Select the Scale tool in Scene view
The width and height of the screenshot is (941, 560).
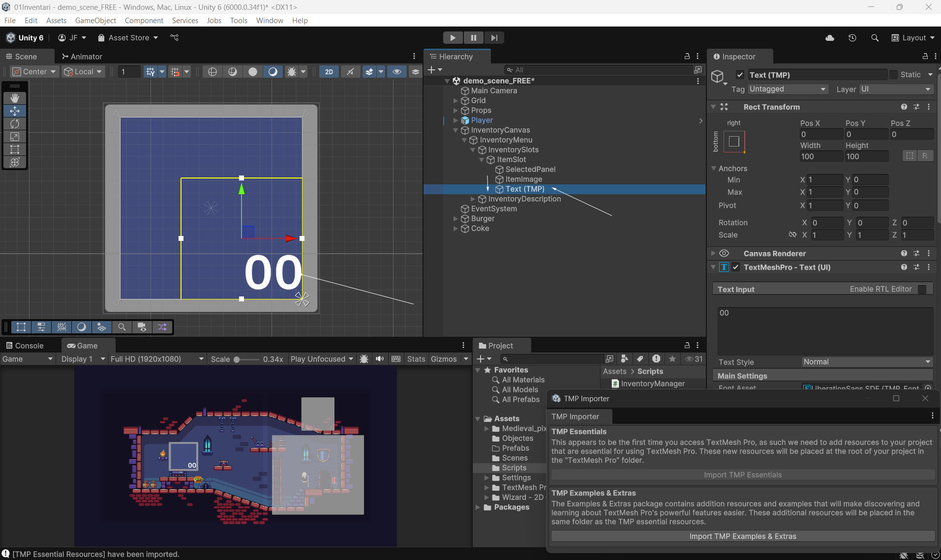(15, 137)
